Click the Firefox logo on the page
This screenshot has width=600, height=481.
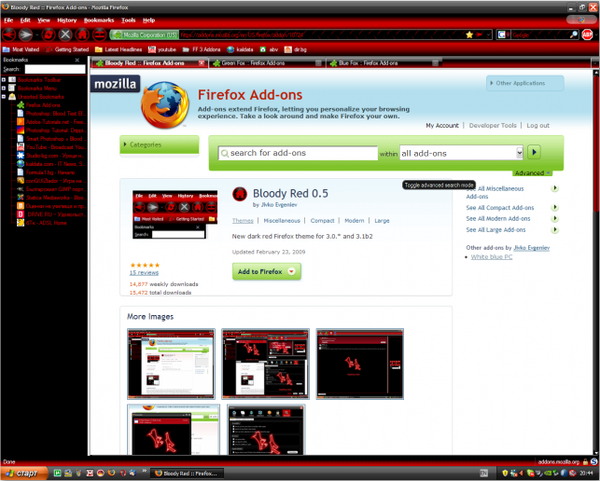click(x=165, y=104)
